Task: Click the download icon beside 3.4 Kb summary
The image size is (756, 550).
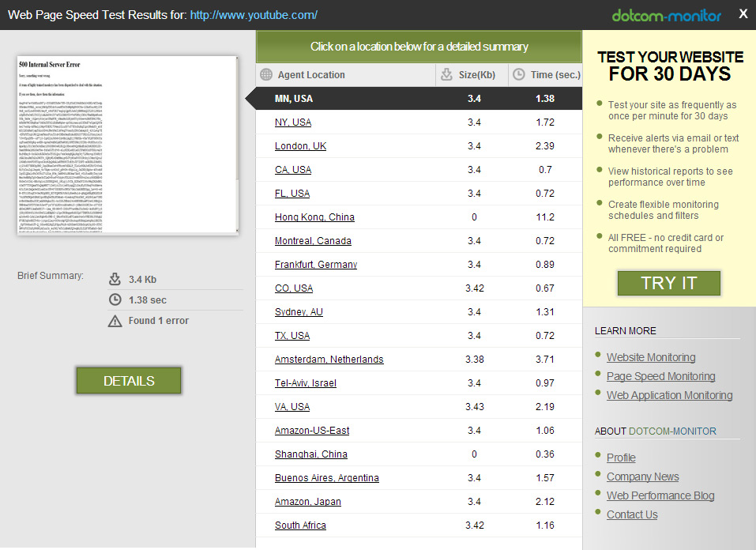Action: tap(115, 279)
